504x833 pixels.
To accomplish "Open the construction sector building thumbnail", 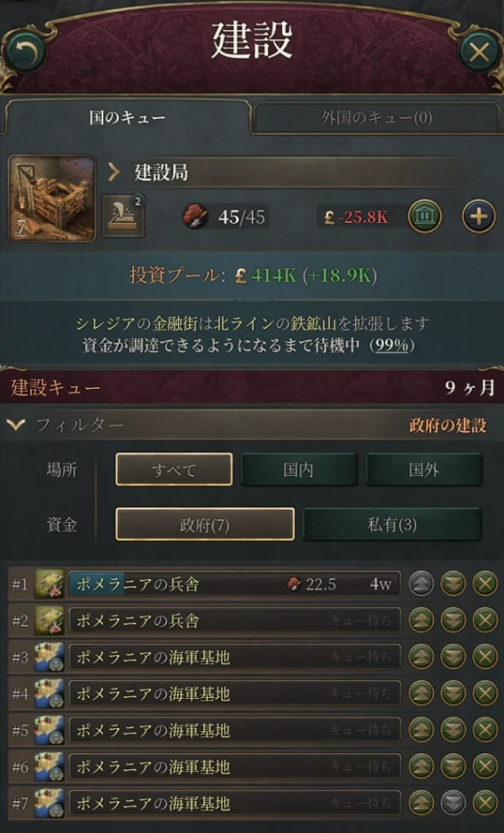I will point(52,198).
